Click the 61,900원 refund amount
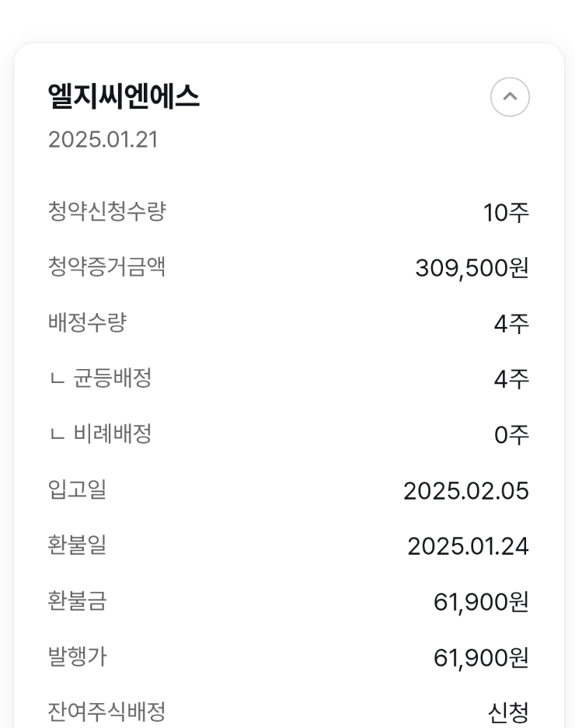This screenshot has width=575, height=728. [x=481, y=601]
